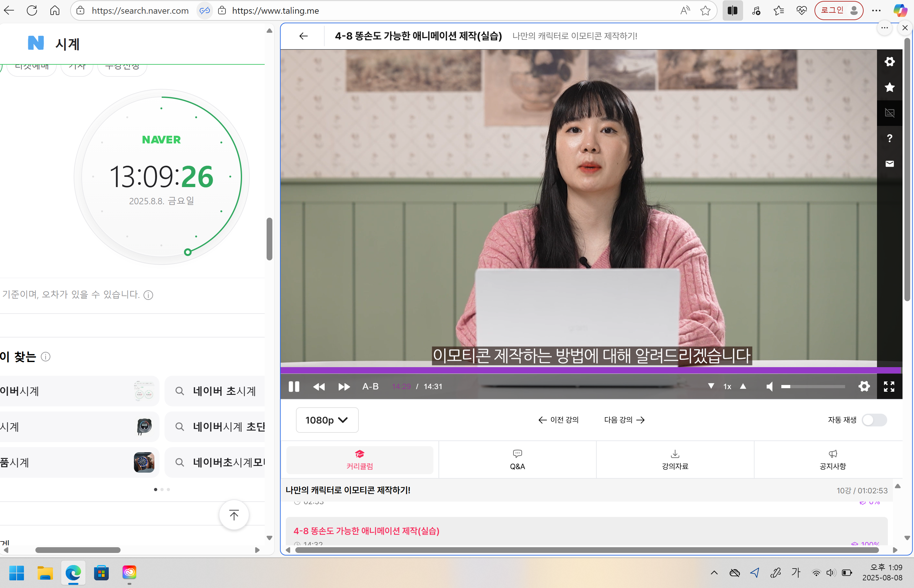
Task: Open the overlay more-options menu above the video
Action: pos(885,27)
